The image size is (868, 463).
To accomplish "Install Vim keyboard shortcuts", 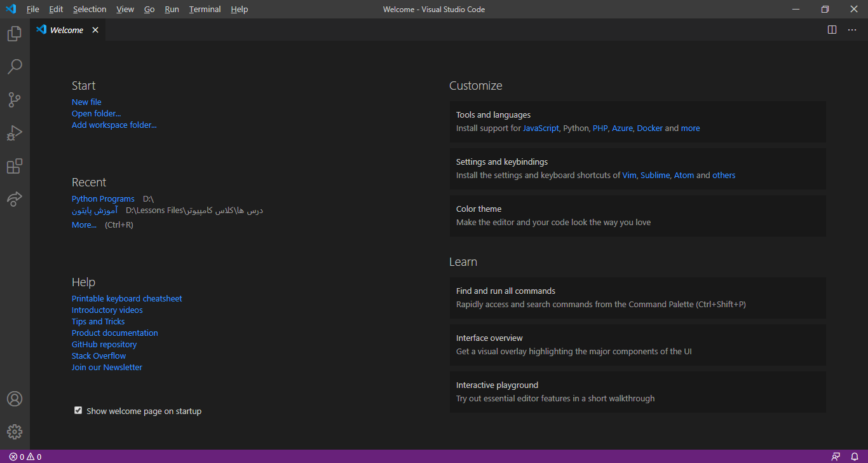I will [629, 175].
